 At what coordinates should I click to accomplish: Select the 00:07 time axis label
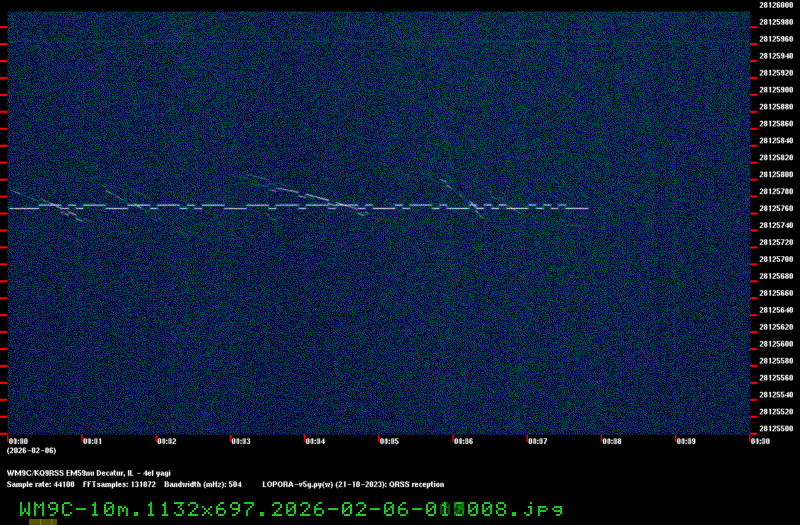coord(538,441)
